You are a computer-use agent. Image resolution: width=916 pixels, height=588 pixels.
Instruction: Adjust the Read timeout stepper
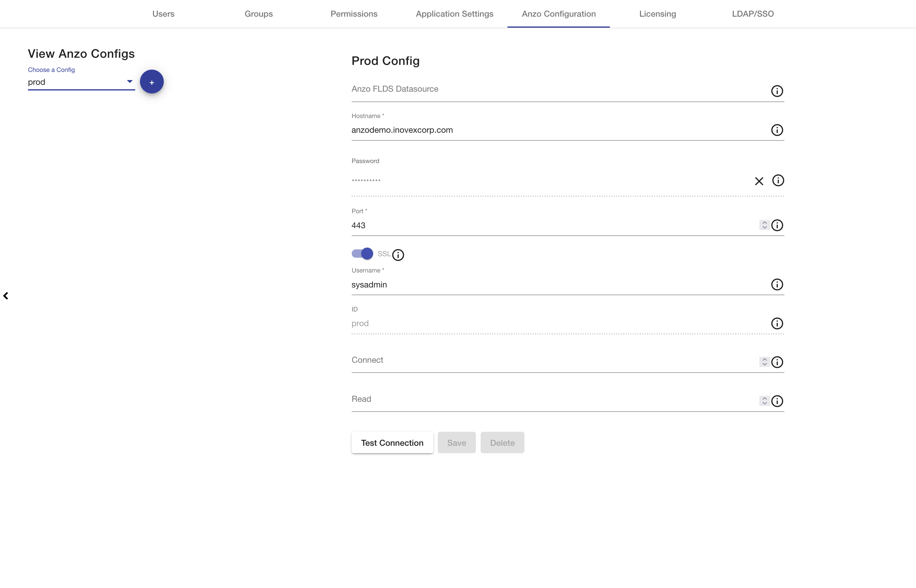pyautogui.click(x=764, y=401)
